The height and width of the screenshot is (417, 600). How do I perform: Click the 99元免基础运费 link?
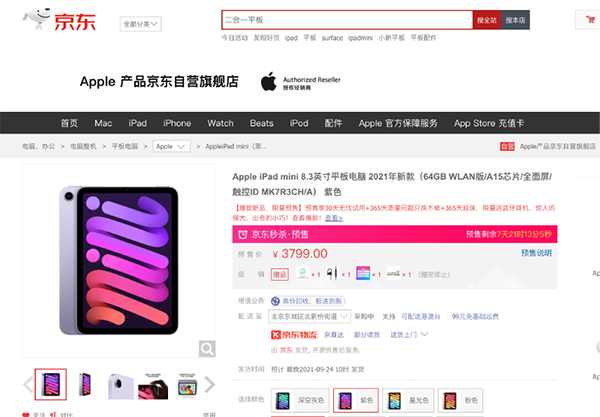coord(475,316)
